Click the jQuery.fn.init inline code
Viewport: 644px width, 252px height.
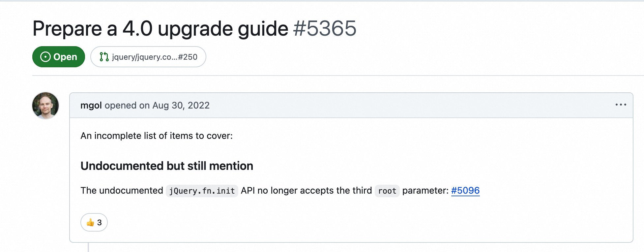click(202, 191)
